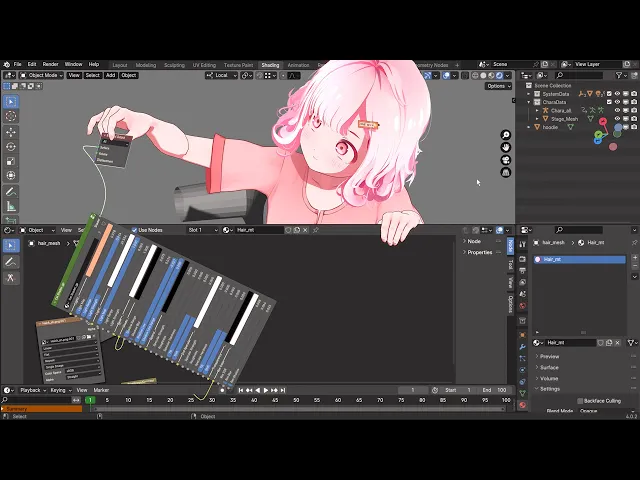Hide CharaData collection with eye icon
The width and height of the screenshot is (640, 480).
coord(618,102)
